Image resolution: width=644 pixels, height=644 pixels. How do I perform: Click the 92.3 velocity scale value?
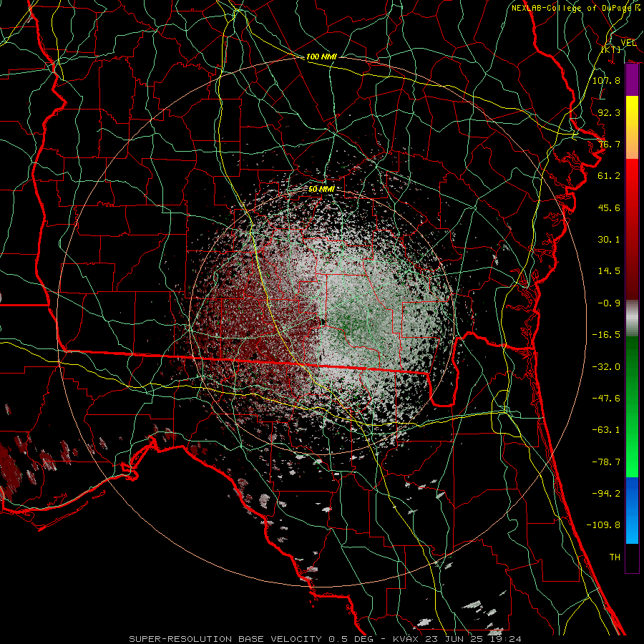[609, 112]
